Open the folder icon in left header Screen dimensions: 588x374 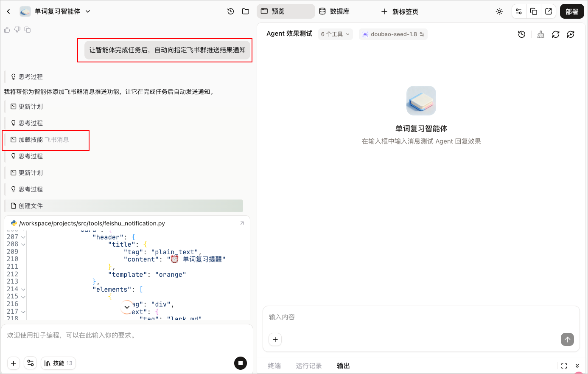click(246, 11)
